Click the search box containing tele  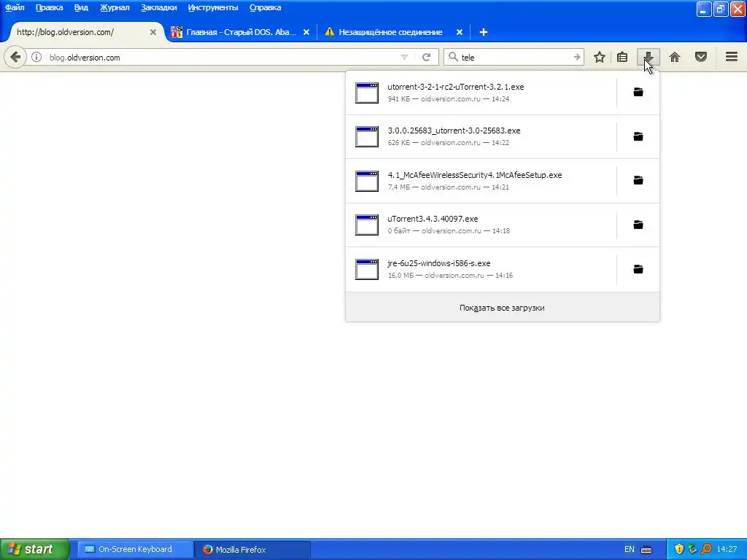(514, 57)
